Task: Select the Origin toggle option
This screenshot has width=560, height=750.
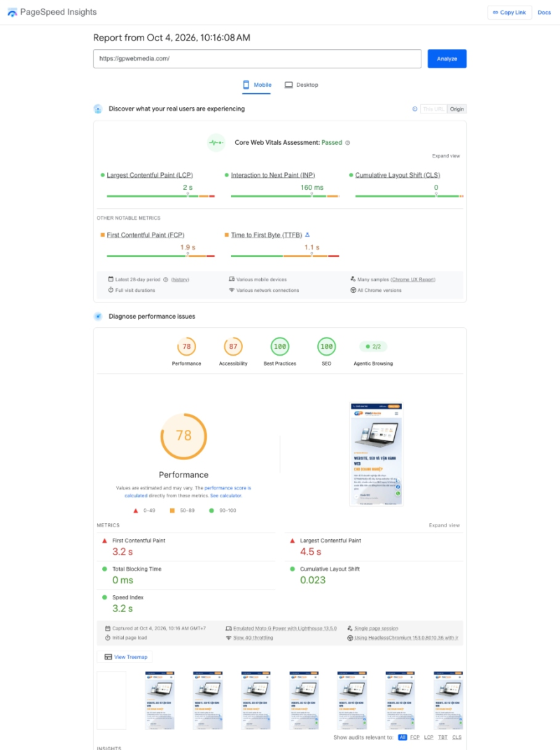Action: [x=456, y=109]
